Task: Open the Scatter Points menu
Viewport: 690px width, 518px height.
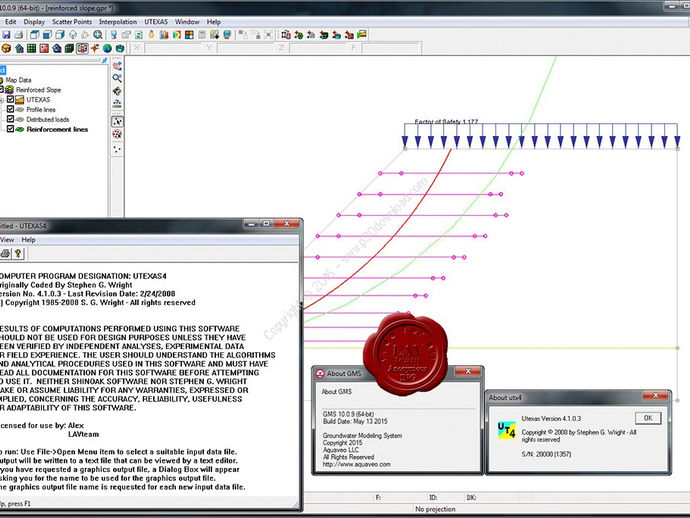Action: pos(72,22)
